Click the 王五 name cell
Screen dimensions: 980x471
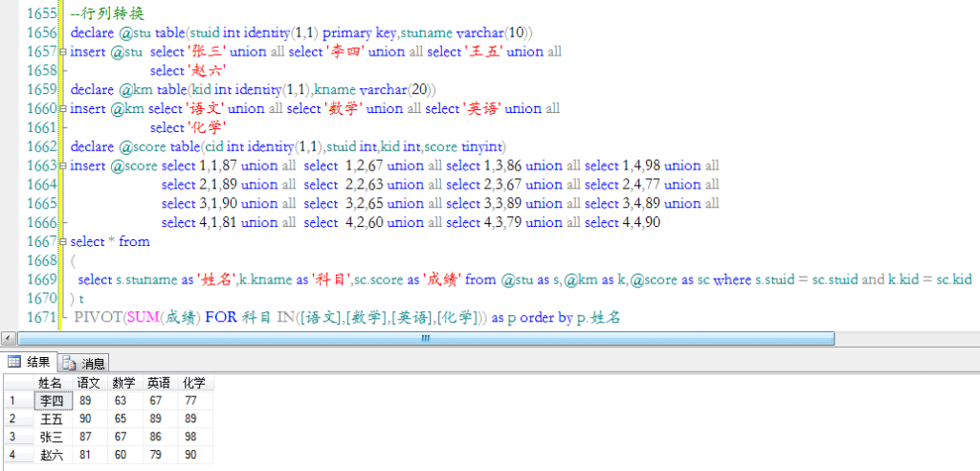point(54,417)
